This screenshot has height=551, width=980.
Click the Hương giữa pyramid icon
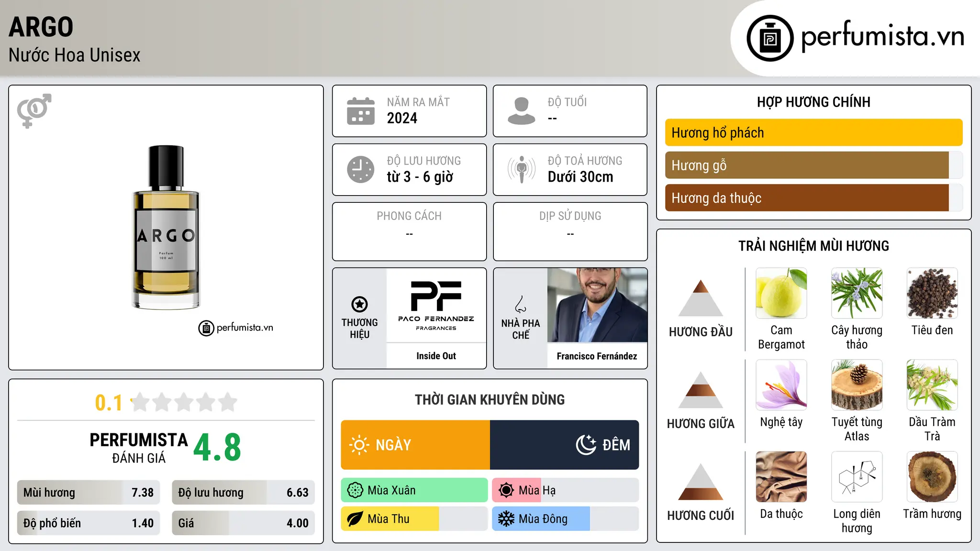[701, 390]
